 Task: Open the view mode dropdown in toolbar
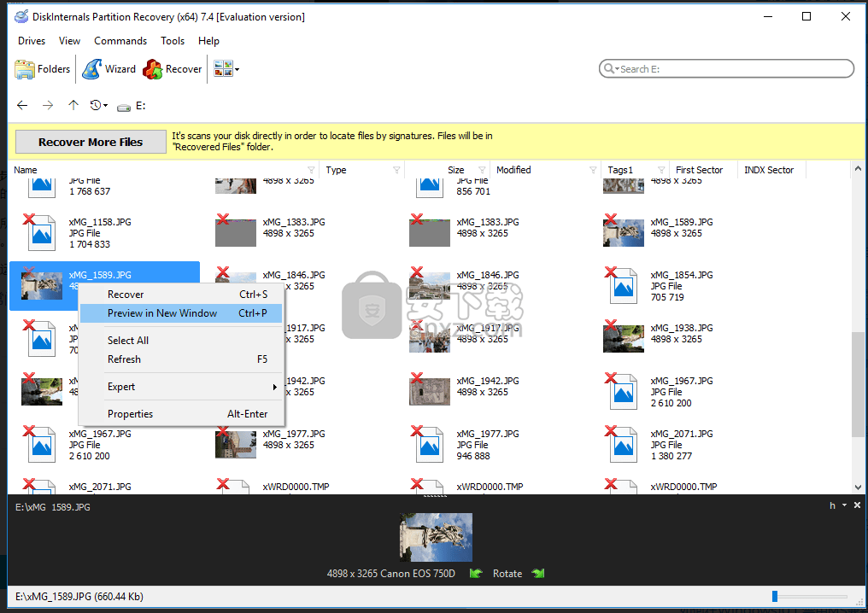pyautogui.click(x=226, y=69)
